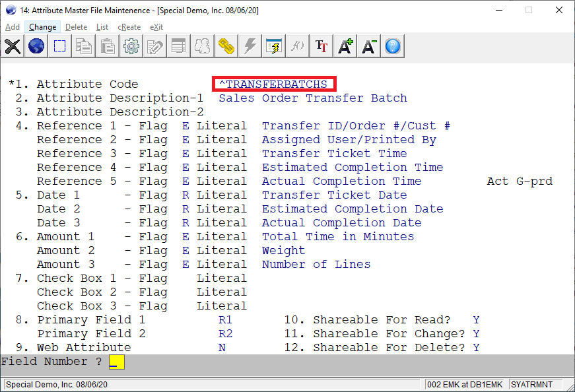575x392 pixels.
Task: Click Total Time in Minutes literal
Action: 338,236
